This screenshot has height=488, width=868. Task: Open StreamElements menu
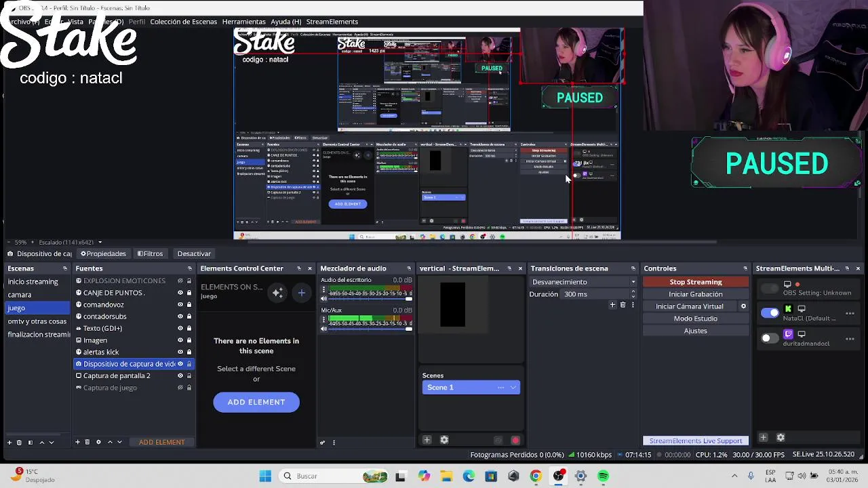click(x=332, y=22)
